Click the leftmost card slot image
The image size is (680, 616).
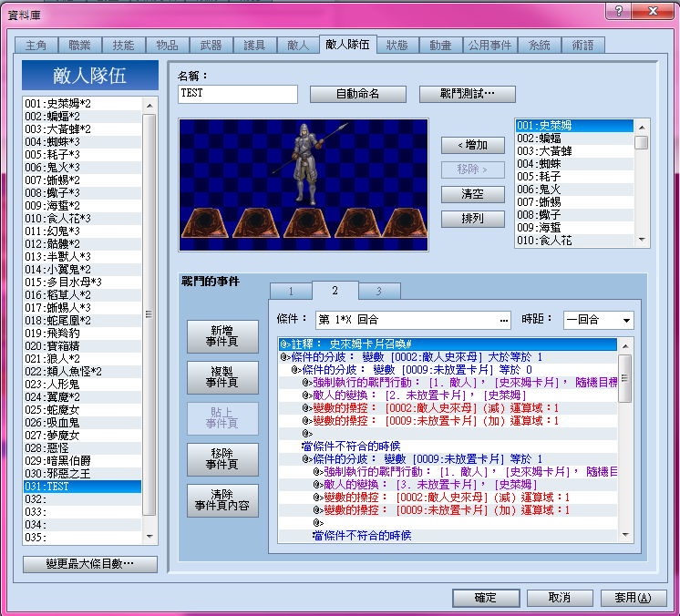point(205,223)
